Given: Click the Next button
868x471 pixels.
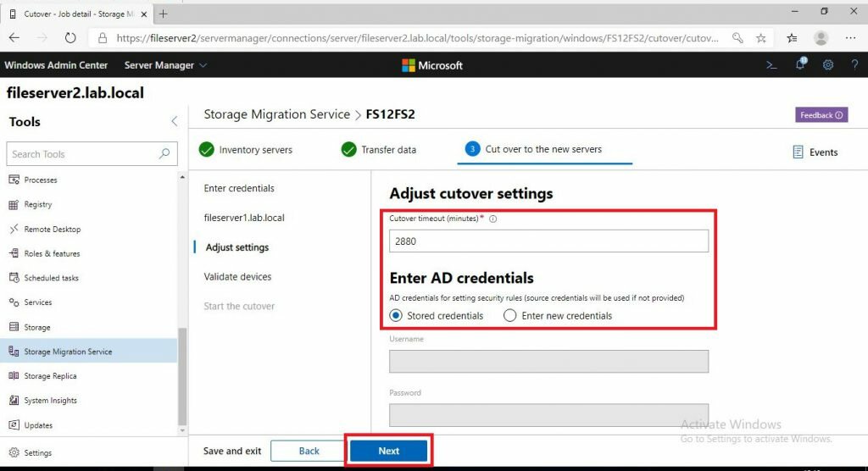Looking at the screenshot, I should (x=388, y=451).
